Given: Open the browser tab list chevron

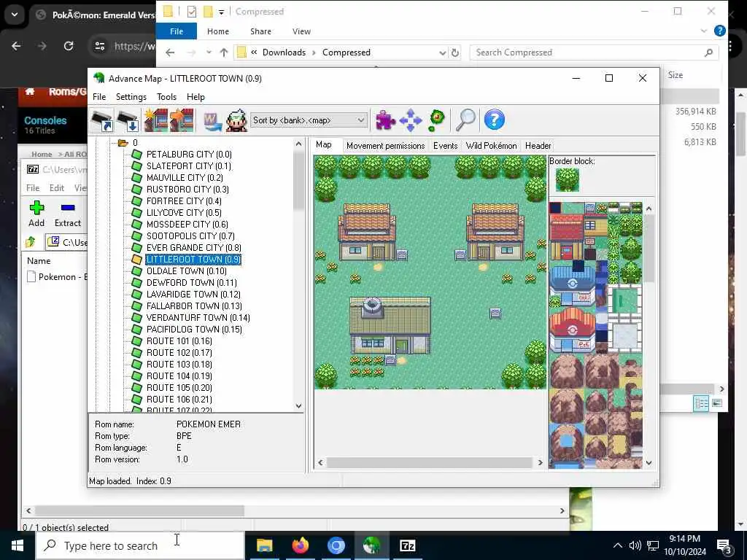Looking at the screenshot, I should click(x=15, y=15).
